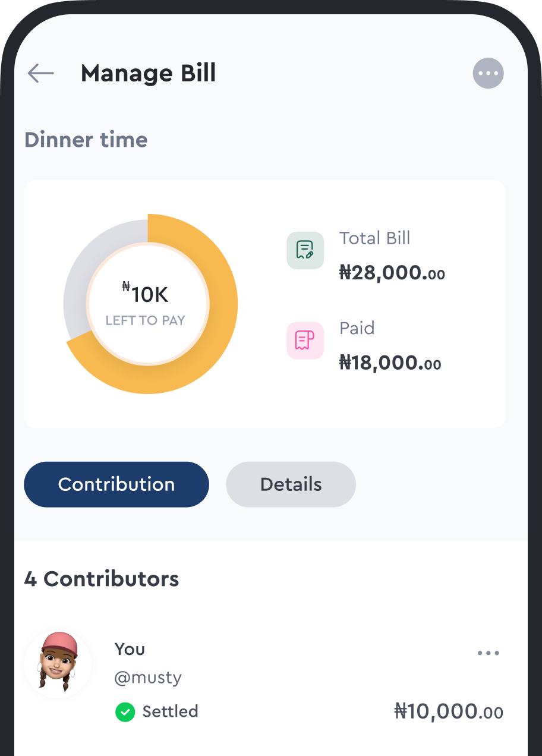Tap the ₦10,000.00 contribution amount
This screenshot has height=756, width=542.
(449, 711)
